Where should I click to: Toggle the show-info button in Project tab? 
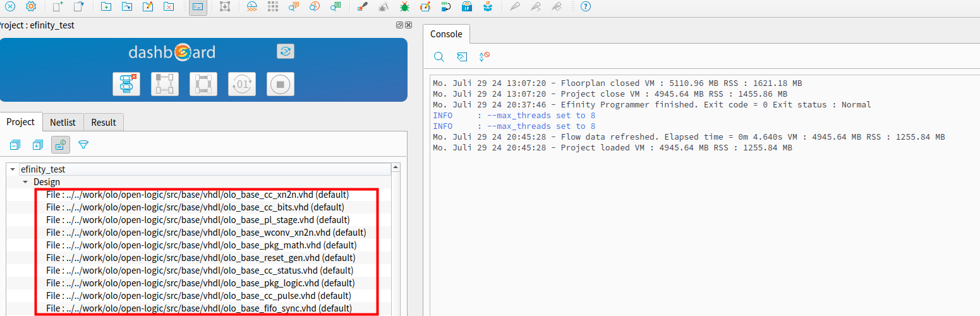61,145
